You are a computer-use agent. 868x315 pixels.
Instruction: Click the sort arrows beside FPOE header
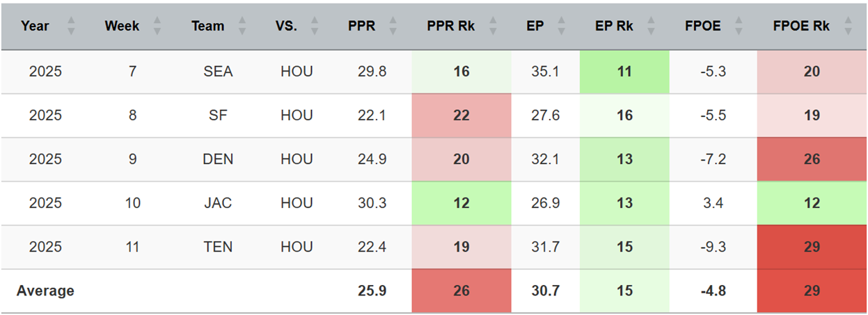click(x=739, y=26)
